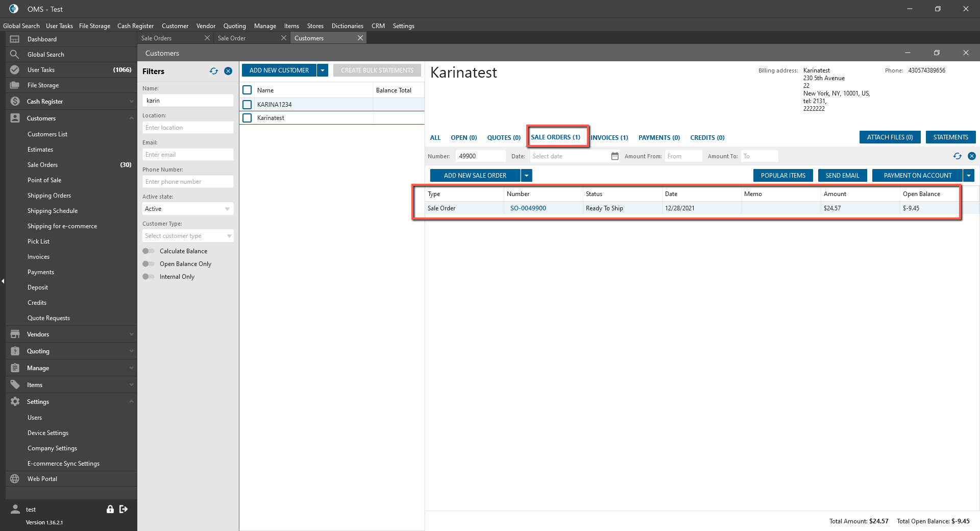Click the Name filter input field
This screenshot has height=531, width=980.
[x=188, y=101]
